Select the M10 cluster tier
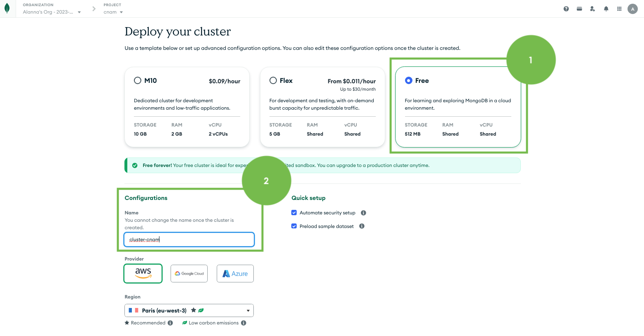This screenshot has height=336, width=644. [138, 81]
